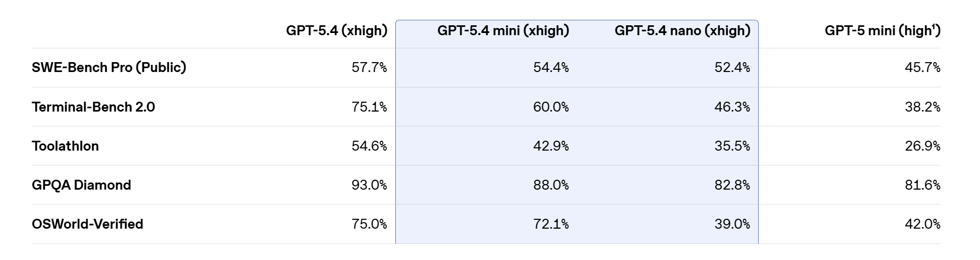The height and width of the screenshot is (260, 980).
Task: Click the Terminal-Bench 2.0 row label
Action: point(94,107)
